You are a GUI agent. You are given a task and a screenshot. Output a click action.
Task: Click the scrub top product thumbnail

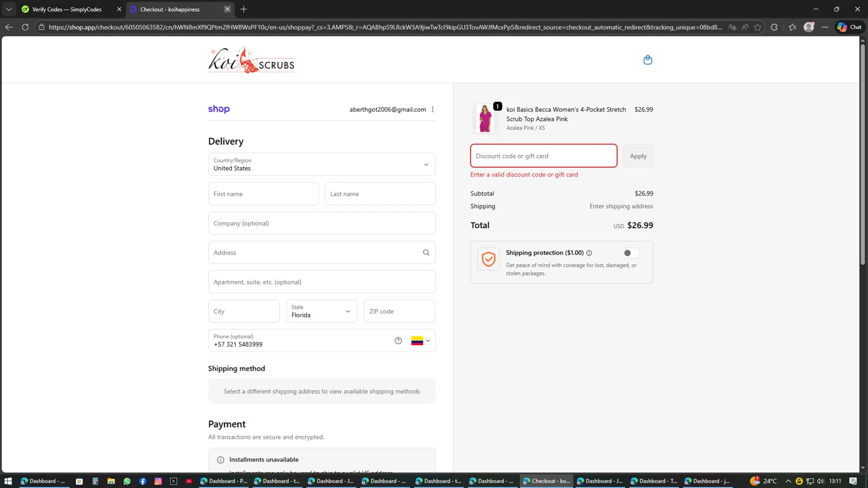(485, 118)
